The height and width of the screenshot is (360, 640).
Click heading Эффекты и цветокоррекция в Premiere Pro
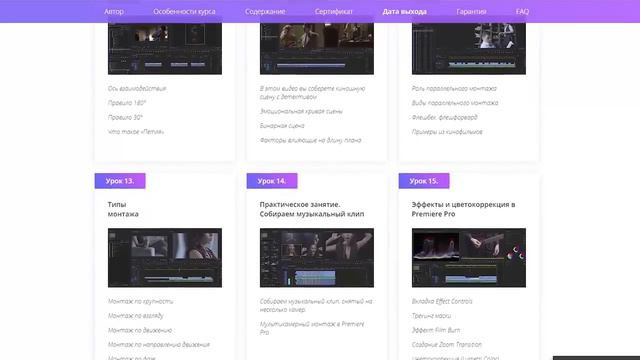463,209
